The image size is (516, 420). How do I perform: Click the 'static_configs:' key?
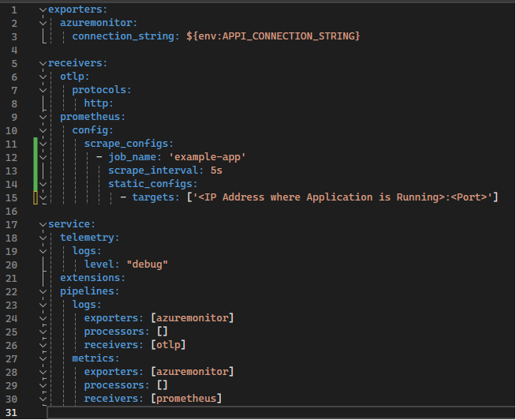[x=153, y=184]
